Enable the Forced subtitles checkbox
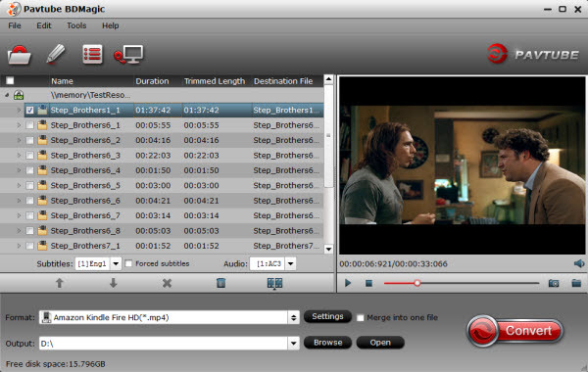Image resolution: width=588 pixels, height=372 pixels. pyautogui.click(x=128, y=263)
